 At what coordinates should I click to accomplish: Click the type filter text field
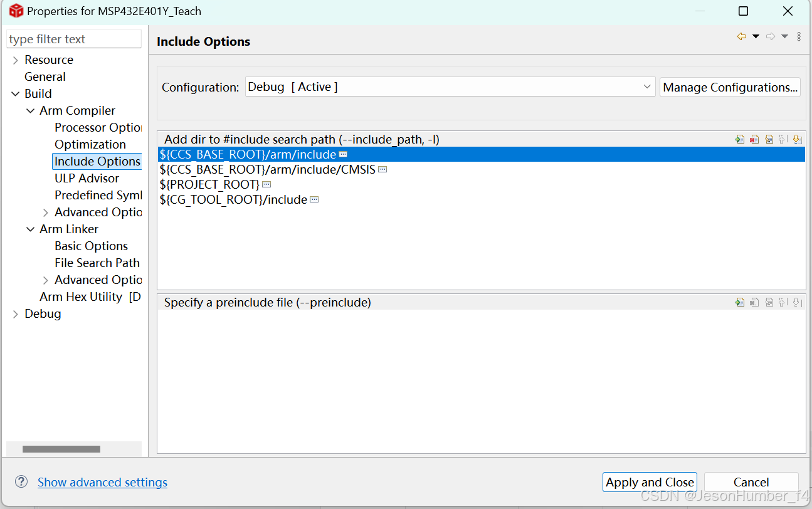pyautogui.click(x=73, y=38)
